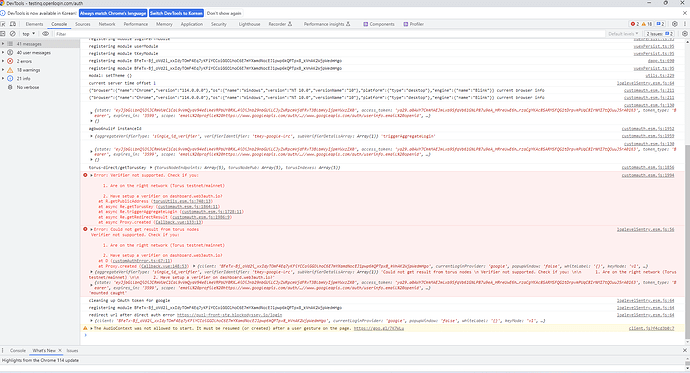This screenshot has height=373, width=690.
Task: Click the warning icon on the AudioContext message
Action: 85,328
